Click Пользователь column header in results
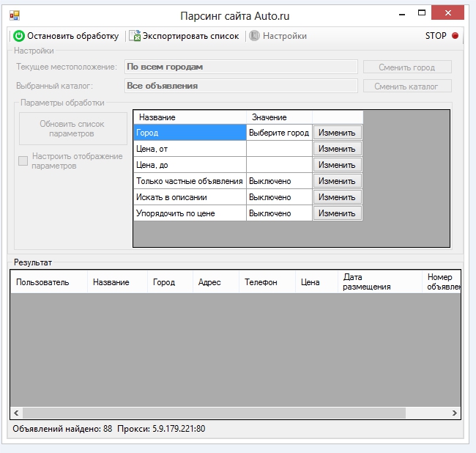Screen dimensions: 476x453 tap(49, 282)
